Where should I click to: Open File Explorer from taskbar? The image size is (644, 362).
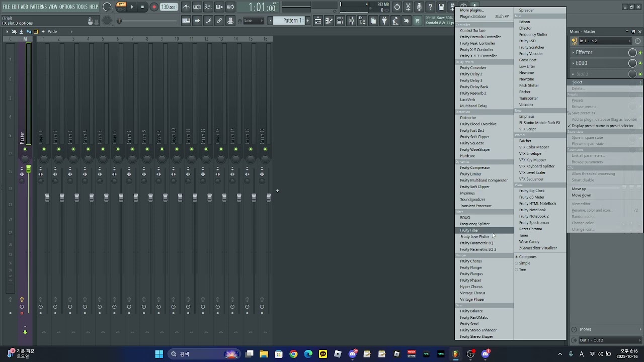tap(264, 354)
